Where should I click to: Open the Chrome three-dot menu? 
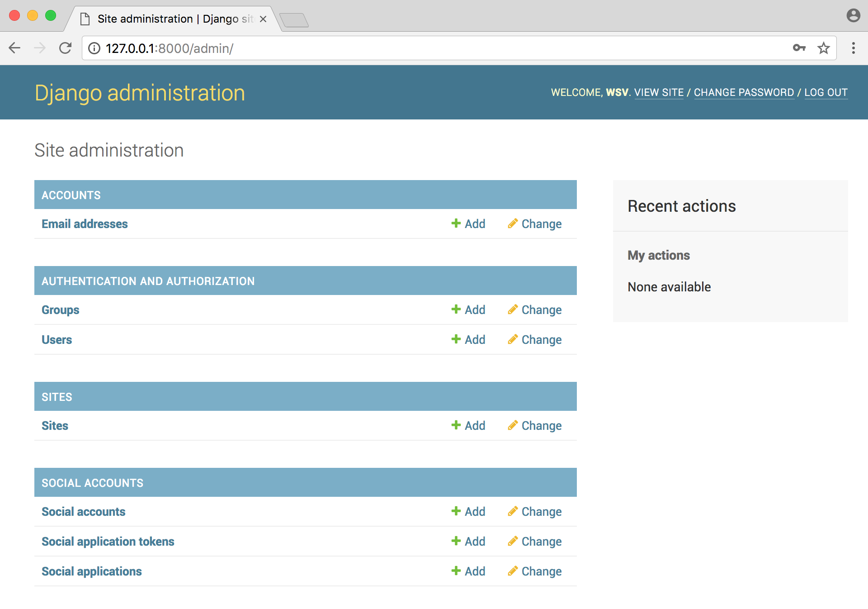pos(853,48)
